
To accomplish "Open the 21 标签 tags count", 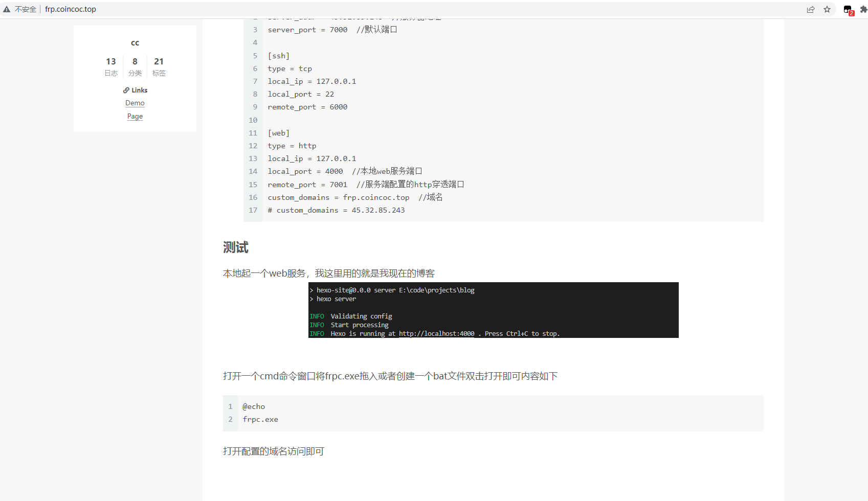I will click(159, 66).
